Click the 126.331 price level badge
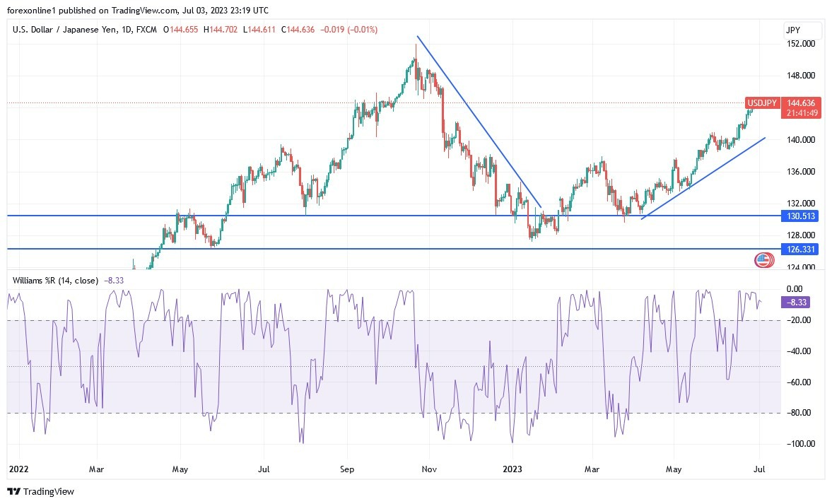Screen dimensions: 832x504 tap(799, 249)
